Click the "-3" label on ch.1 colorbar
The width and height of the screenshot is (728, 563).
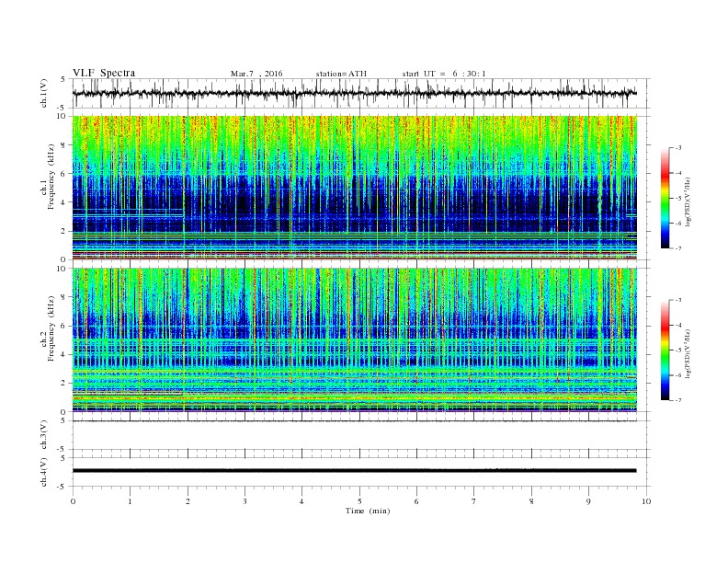tap(678, 148)
